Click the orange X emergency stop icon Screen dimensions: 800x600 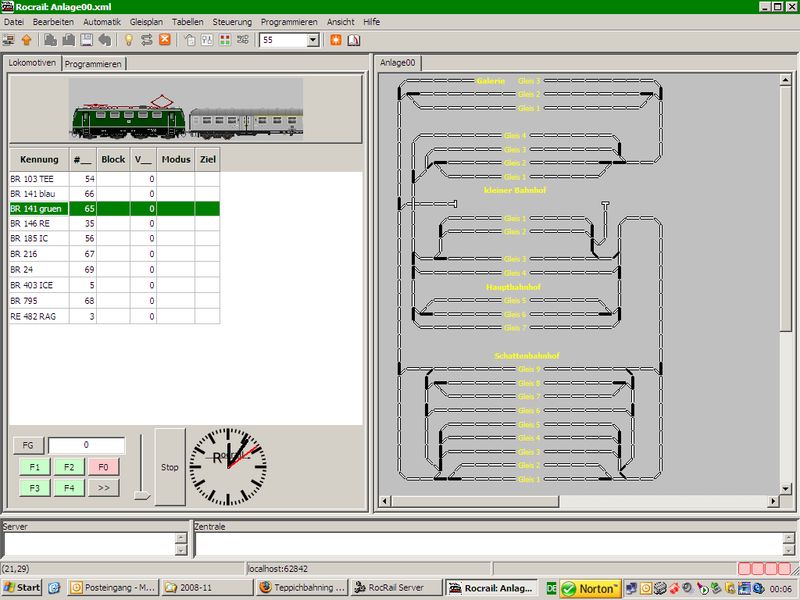point(165,40)
